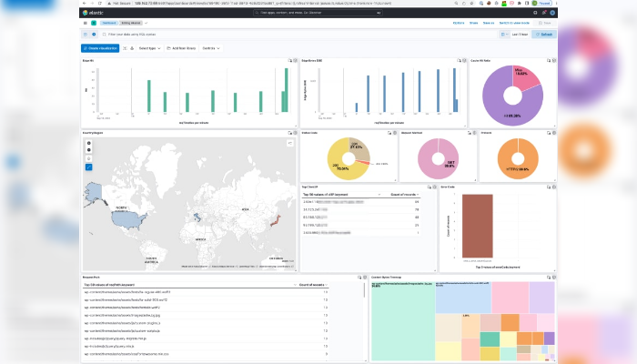Open the Share menu item

pos(474,22)
